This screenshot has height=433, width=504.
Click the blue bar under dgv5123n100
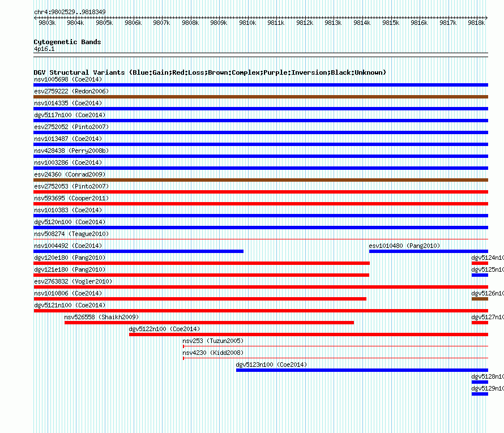(x=362, y=370)
